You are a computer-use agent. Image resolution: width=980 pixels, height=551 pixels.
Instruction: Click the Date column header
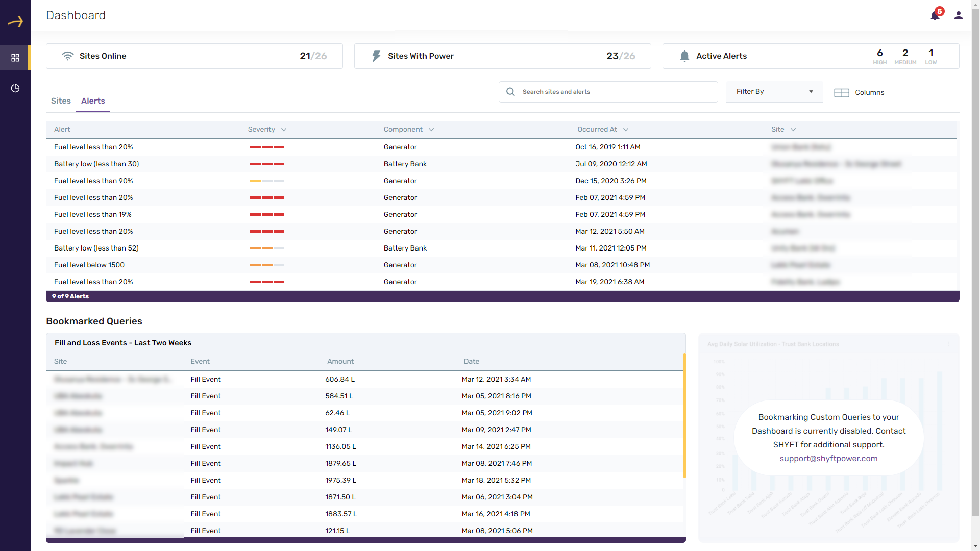pos(472,361)
